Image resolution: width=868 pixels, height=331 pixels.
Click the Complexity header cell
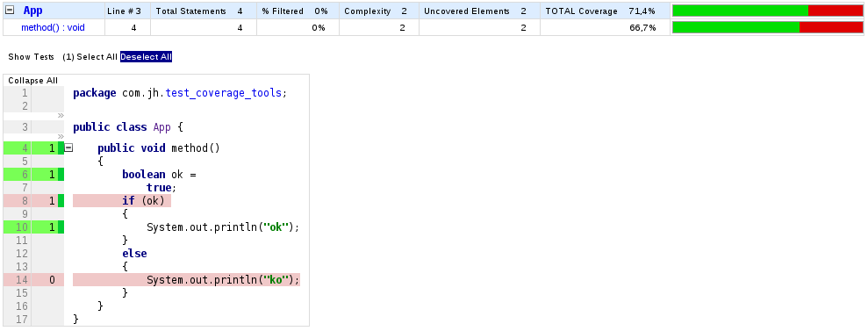coord(379,11)
